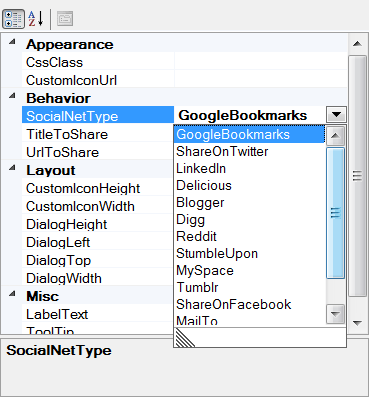The image size is (369, 397).
Task: Select MailTo option
Action: tap(249, 320)
